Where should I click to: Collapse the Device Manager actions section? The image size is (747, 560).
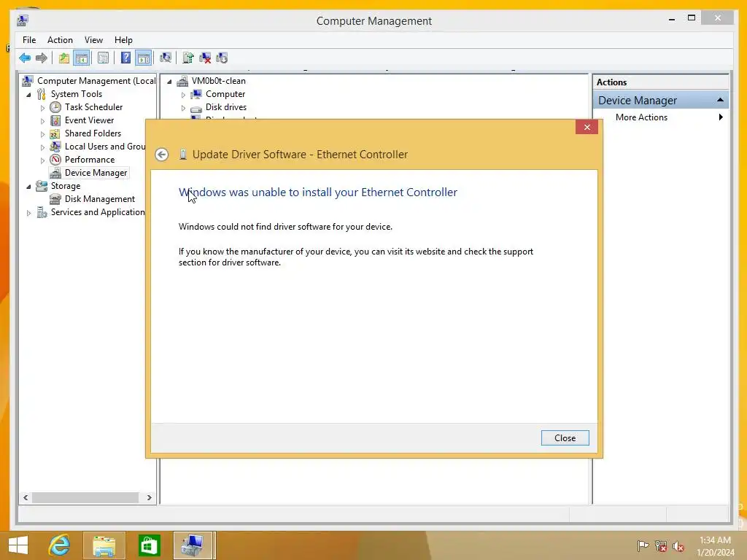[720, 100]
